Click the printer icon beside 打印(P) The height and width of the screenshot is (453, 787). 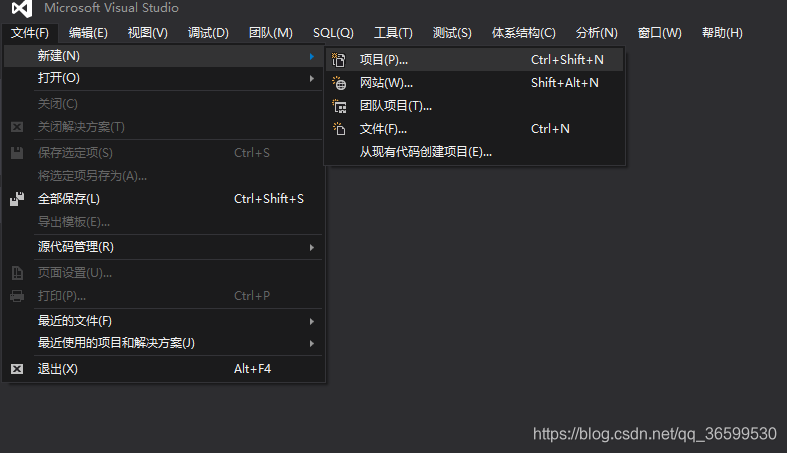pos(17,296)
